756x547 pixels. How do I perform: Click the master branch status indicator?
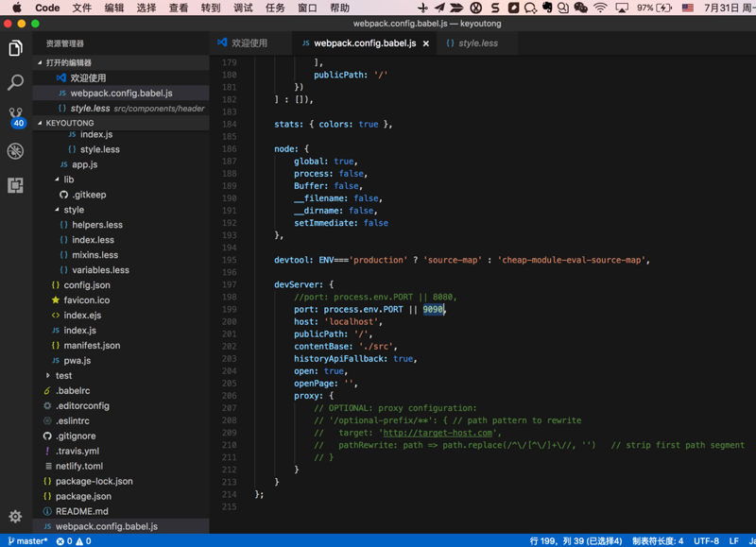coord(28,541)
